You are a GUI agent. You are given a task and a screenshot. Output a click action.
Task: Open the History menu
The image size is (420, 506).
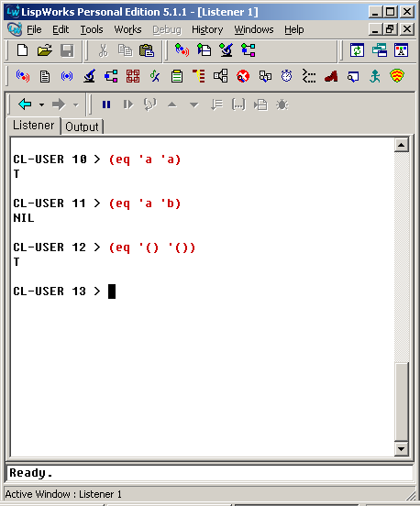207,29
